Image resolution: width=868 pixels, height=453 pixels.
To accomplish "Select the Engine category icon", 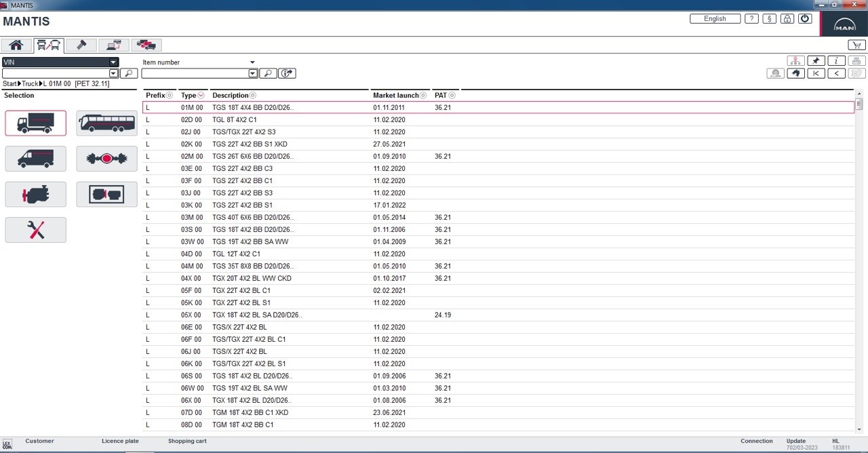I will 36,195.
